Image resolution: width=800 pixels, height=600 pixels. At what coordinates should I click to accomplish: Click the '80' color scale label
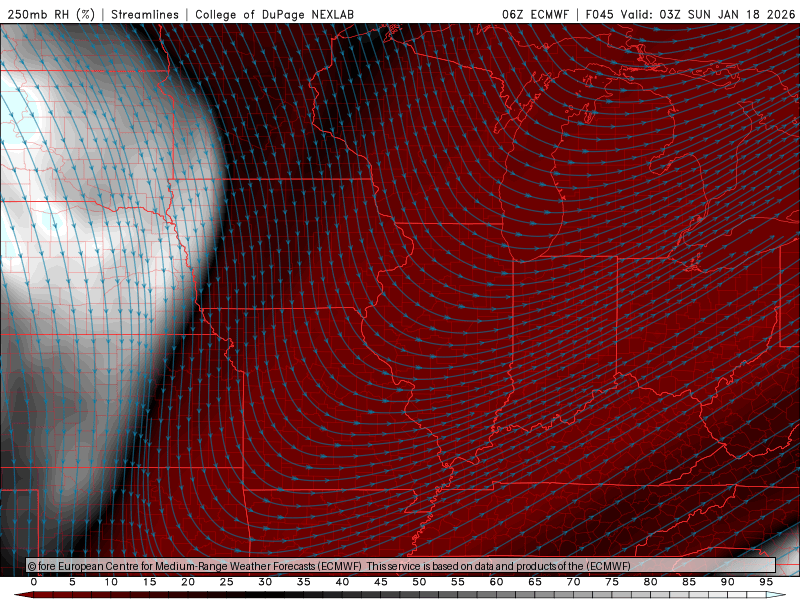point(651,582)
